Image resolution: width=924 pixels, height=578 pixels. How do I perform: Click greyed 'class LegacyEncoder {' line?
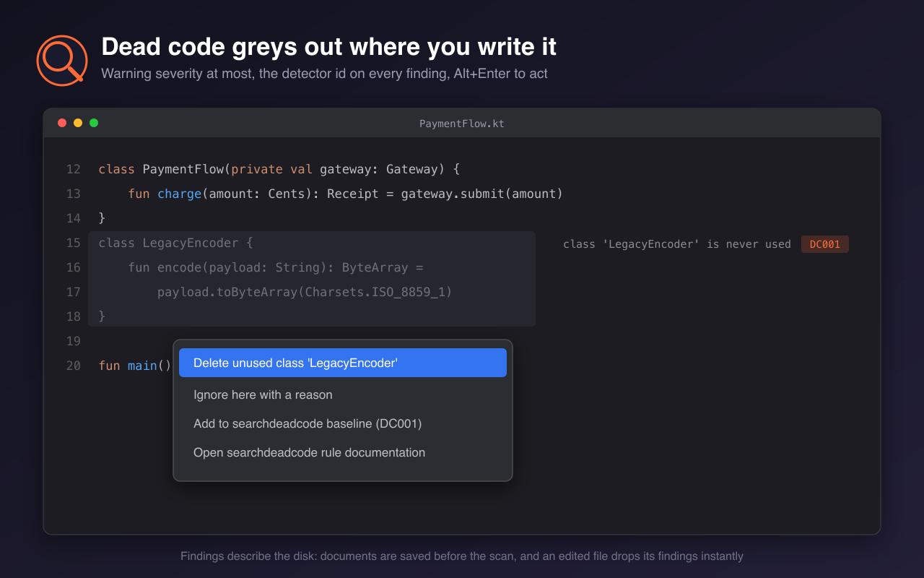175,243
